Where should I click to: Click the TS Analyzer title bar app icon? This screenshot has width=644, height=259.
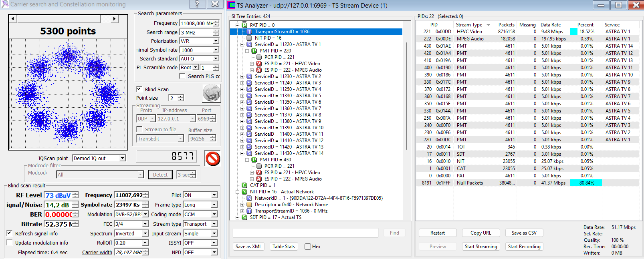coord(232,5)
